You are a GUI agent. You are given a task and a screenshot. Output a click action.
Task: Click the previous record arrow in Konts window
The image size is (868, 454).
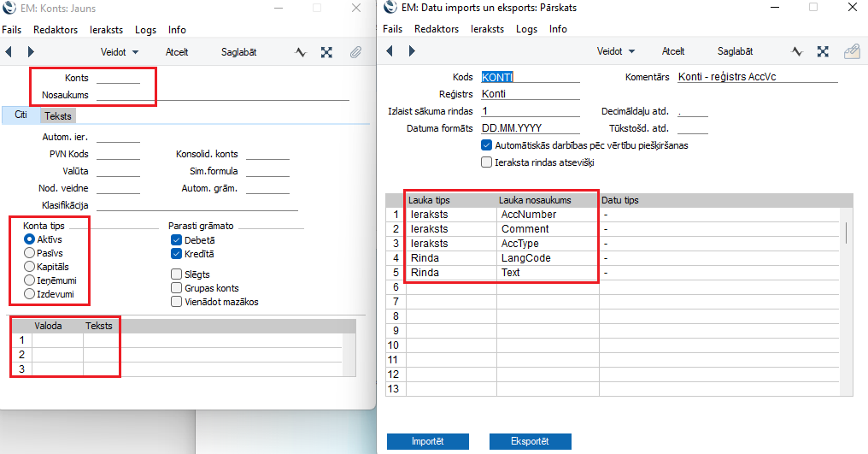tap(9, 52)
